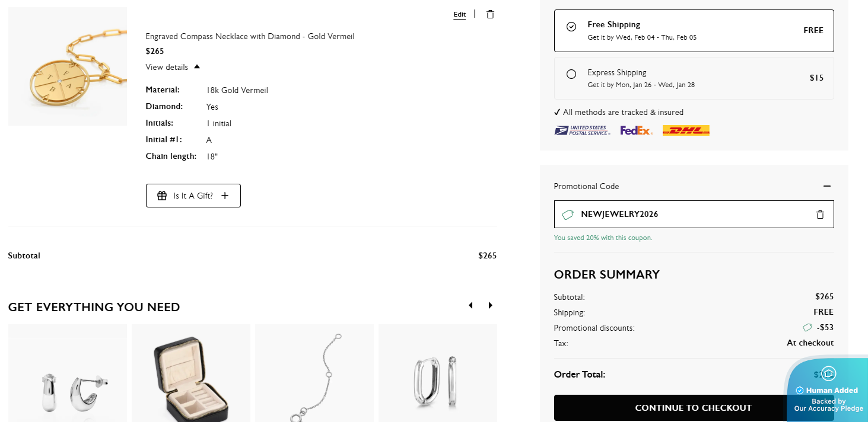Open the black jewelry box recommendation

pyautogui.click(x=191, y=373)
